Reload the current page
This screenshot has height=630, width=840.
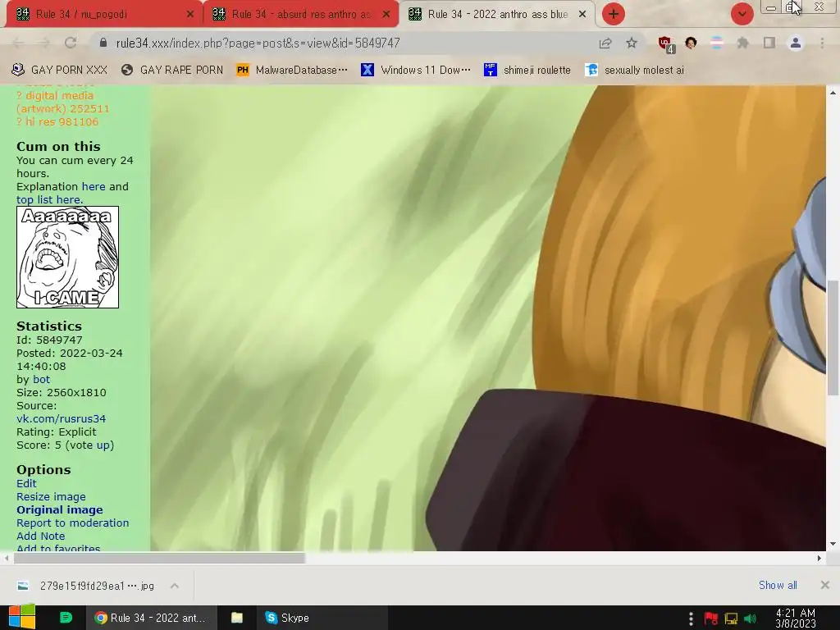[71, 43]
